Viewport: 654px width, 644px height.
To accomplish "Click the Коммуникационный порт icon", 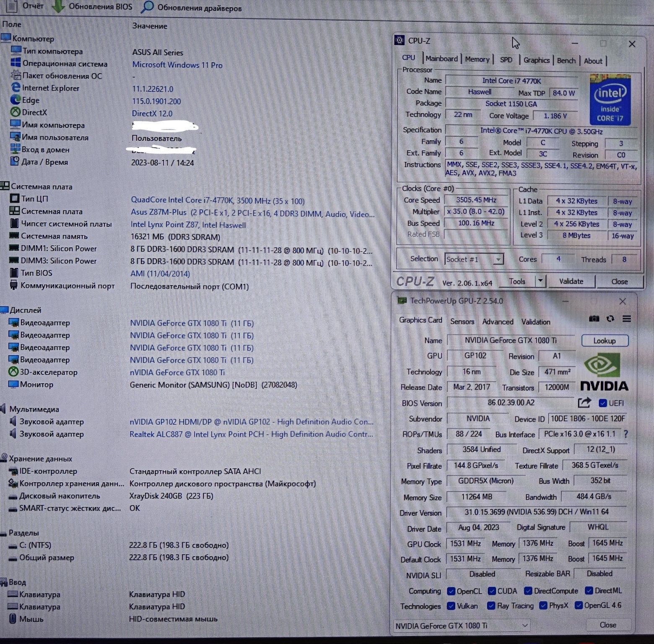I will 14,285.
